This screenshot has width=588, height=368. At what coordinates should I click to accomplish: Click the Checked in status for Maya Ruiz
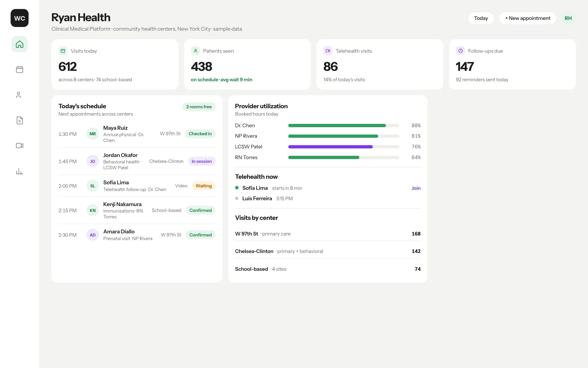(x=200, y=134)
